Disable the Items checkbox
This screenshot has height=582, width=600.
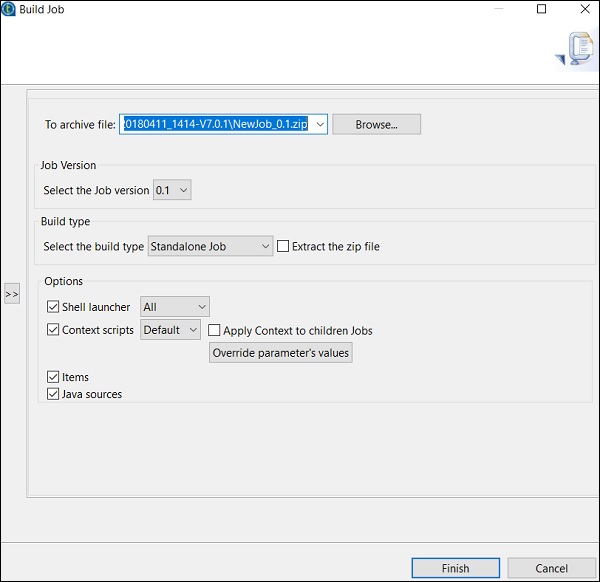pyautogui.click(x=54, y=377)
